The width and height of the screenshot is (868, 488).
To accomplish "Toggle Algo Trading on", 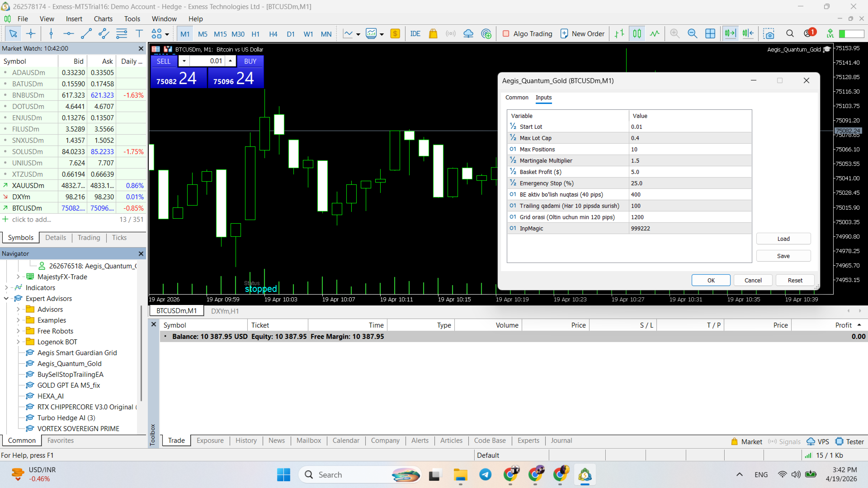I will 527,33.
